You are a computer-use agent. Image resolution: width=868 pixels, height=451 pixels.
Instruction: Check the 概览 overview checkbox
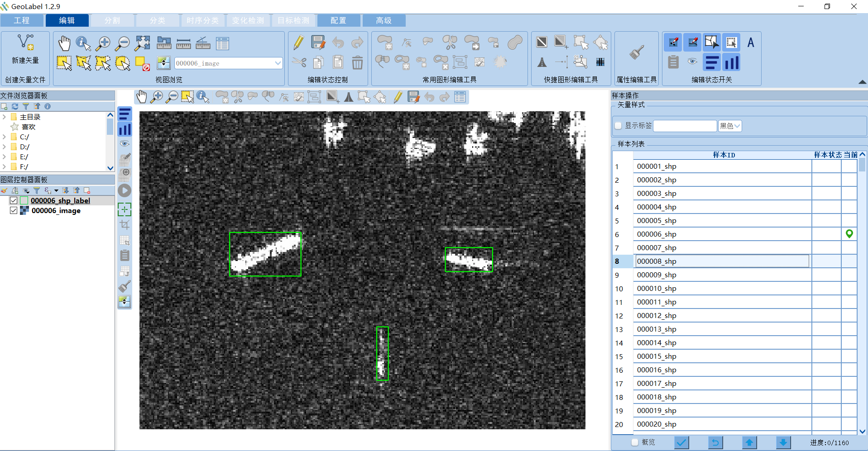(635, 442)
